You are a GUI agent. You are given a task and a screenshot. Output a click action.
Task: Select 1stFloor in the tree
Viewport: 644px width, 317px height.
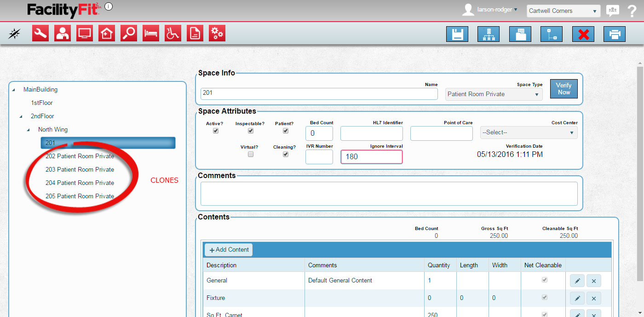pos(42,103)
